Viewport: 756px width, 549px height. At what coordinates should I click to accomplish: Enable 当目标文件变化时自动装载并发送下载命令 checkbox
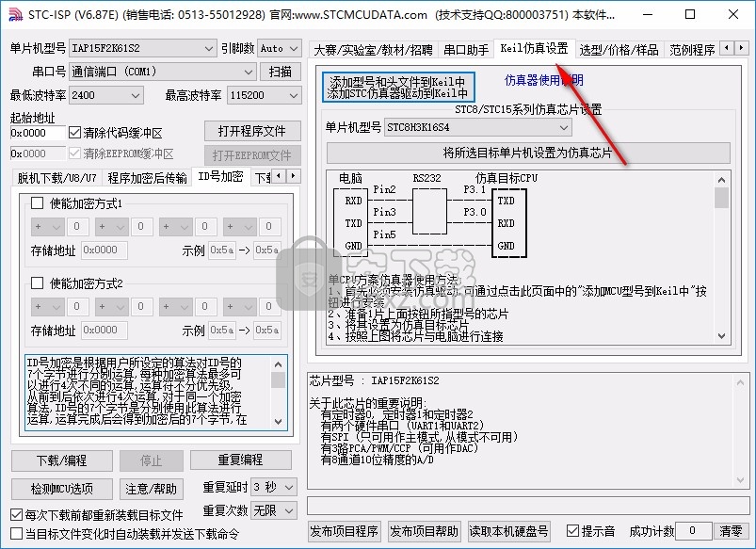[x=16, y=534]
